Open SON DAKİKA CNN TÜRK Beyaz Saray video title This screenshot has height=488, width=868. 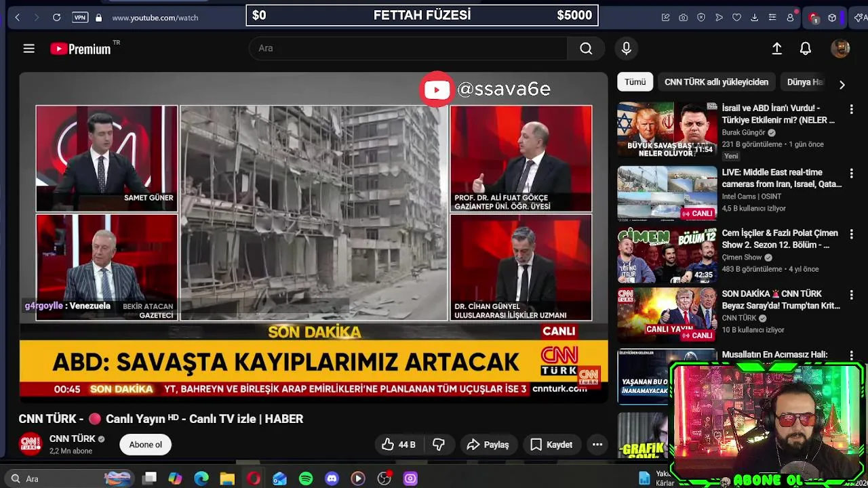(x=781, y=300)
